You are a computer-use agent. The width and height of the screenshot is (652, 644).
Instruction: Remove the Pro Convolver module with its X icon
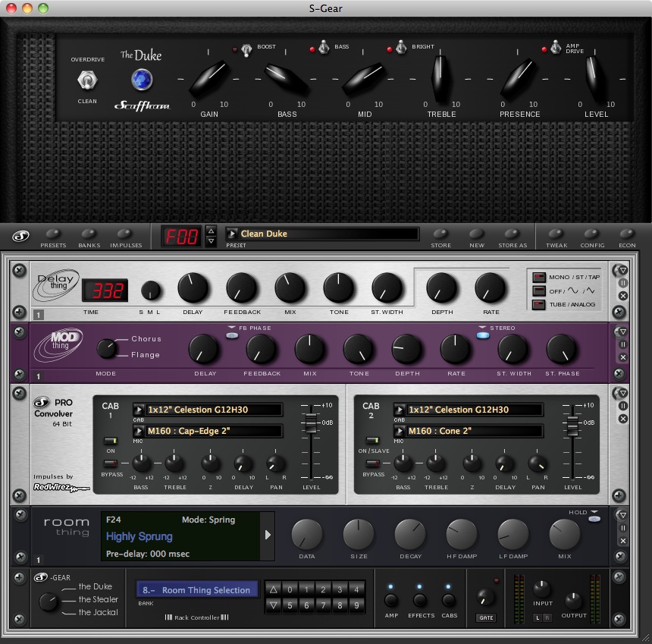tap(622, 419)
